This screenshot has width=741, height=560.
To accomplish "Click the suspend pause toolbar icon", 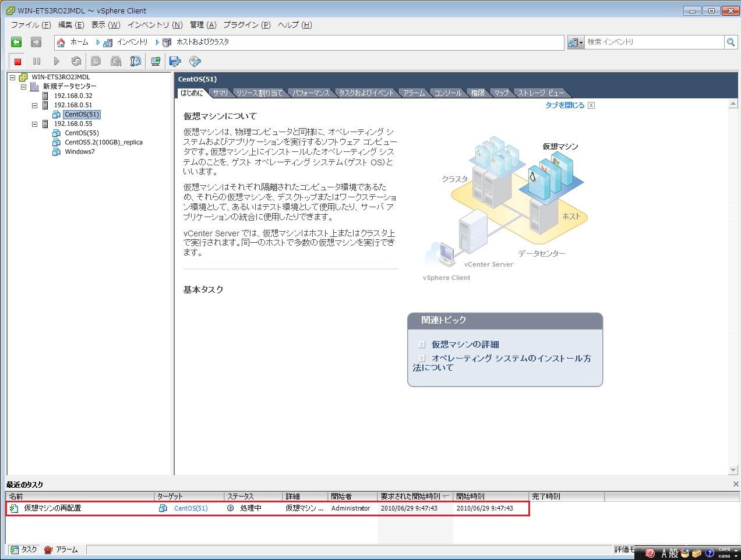I will (37, 61).
